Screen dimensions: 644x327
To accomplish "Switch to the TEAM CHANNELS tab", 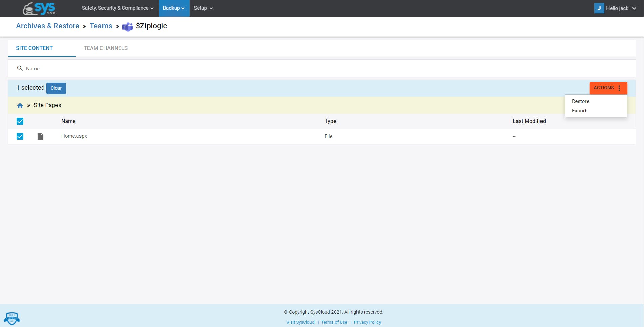I will pyautogui.click(x=106, y=48).
